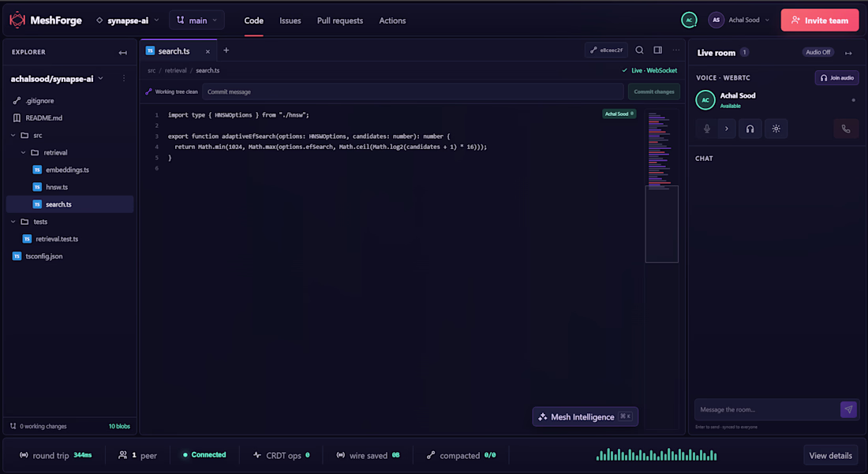This screenshot has width=868, height=474.
Task: Collapse the tests folder
Action: [x=13, y=222]
